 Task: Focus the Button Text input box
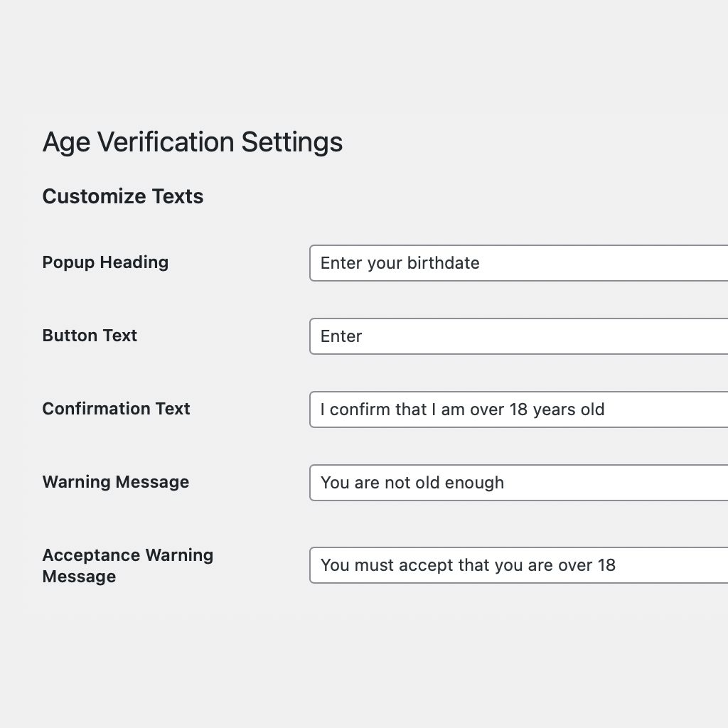[x=518, y=336]
